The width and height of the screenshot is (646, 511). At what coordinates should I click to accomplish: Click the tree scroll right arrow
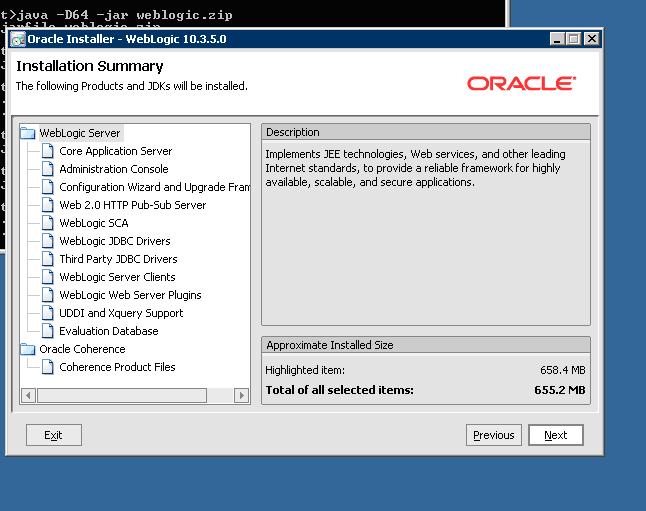click(241, 396)
